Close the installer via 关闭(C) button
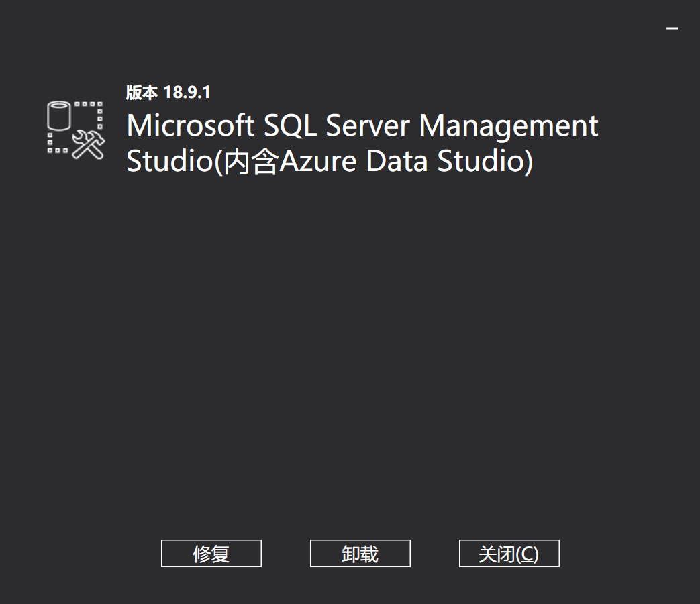700x604 pixels. point(509,554)
